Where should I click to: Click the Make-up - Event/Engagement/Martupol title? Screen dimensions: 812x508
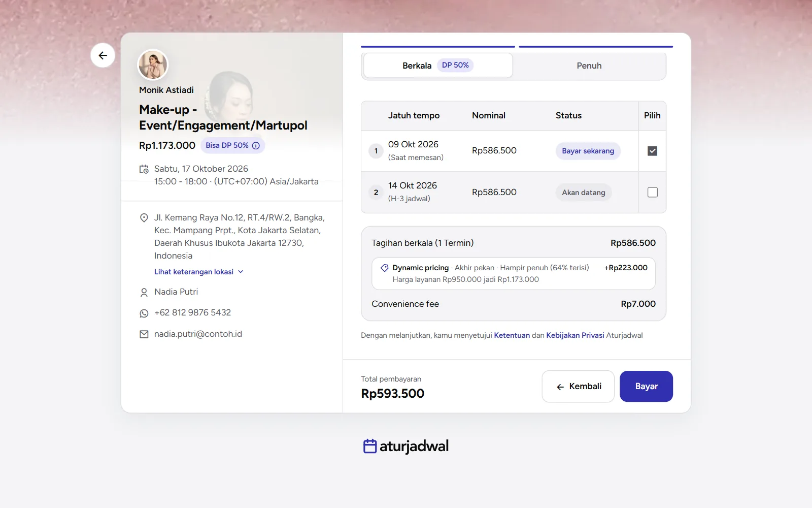223,117
